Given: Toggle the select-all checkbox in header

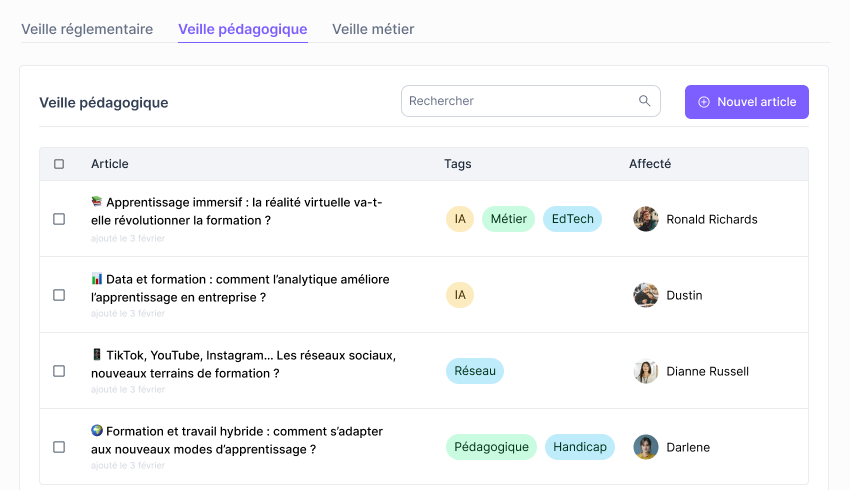Looking at the screenshot, I should click(x=59, y=164).
